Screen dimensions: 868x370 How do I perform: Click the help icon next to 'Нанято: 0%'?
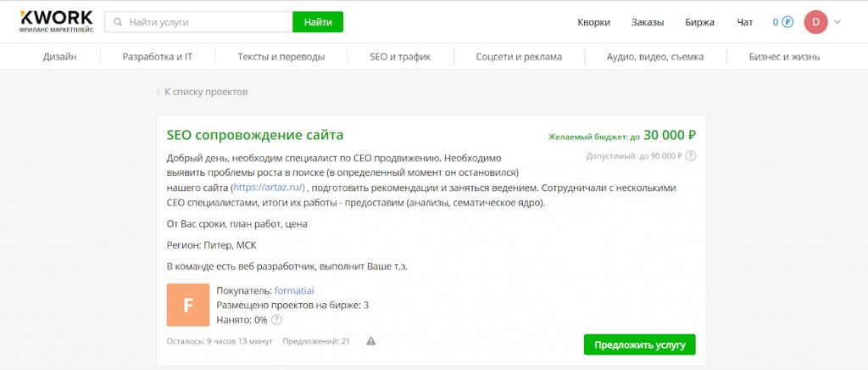tap(276, 320)
